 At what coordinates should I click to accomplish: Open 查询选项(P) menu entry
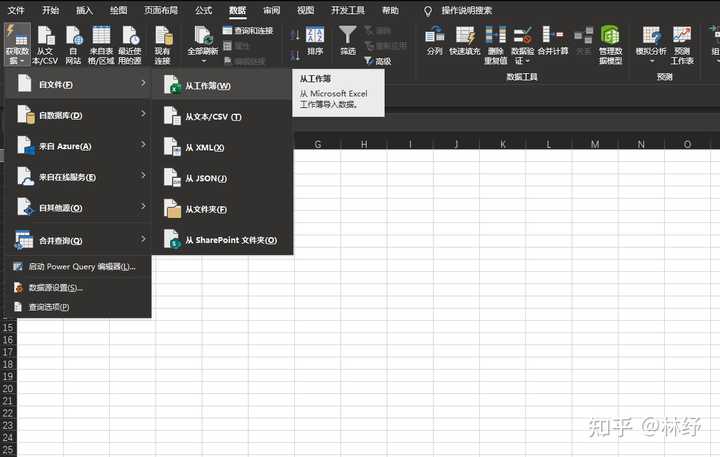pos(78,307)
